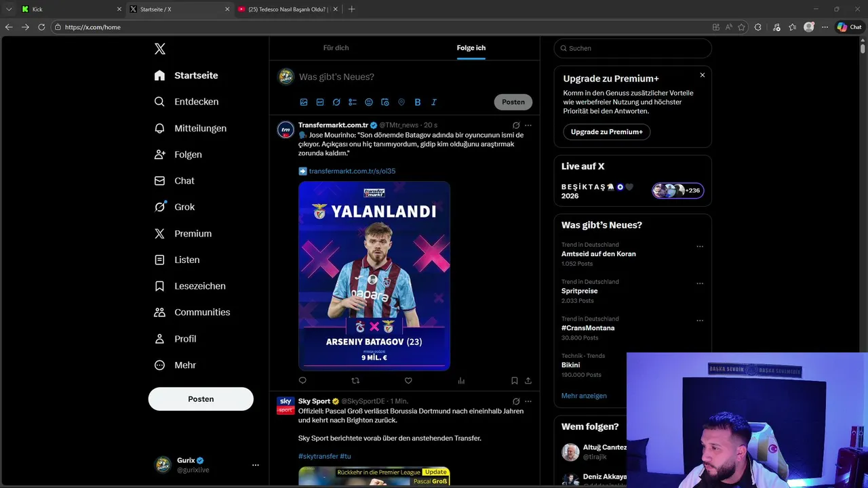The image size is (868, 488).
Task: Open the Bikini trend
Action: [x=570, y=365]
